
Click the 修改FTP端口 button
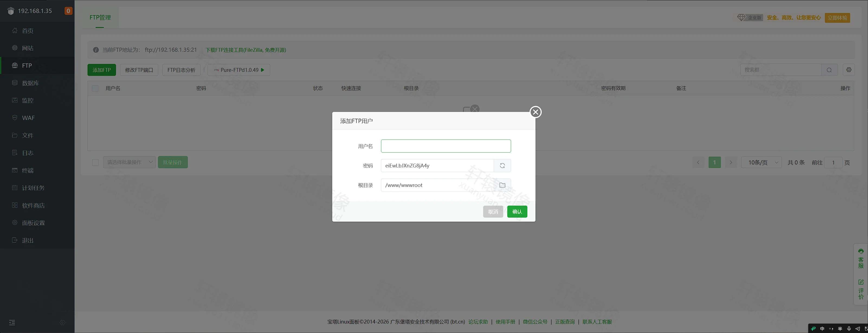[139, 70]
